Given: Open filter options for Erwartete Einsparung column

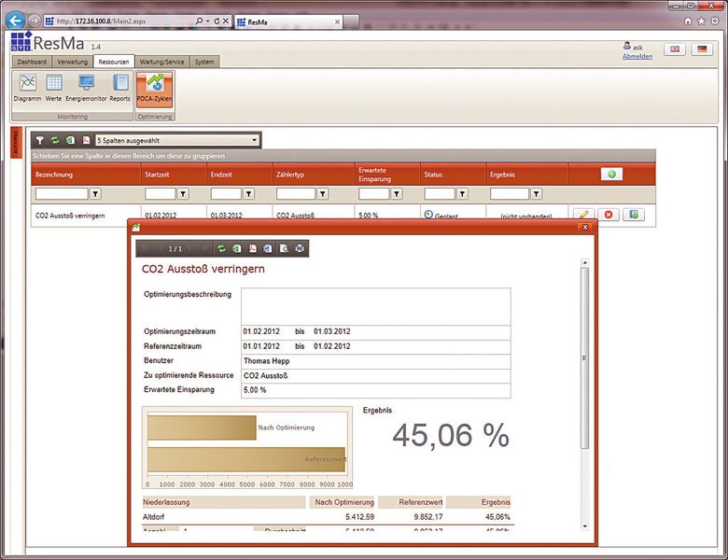Looking at the screenshot, I should (x=397, y=193).
